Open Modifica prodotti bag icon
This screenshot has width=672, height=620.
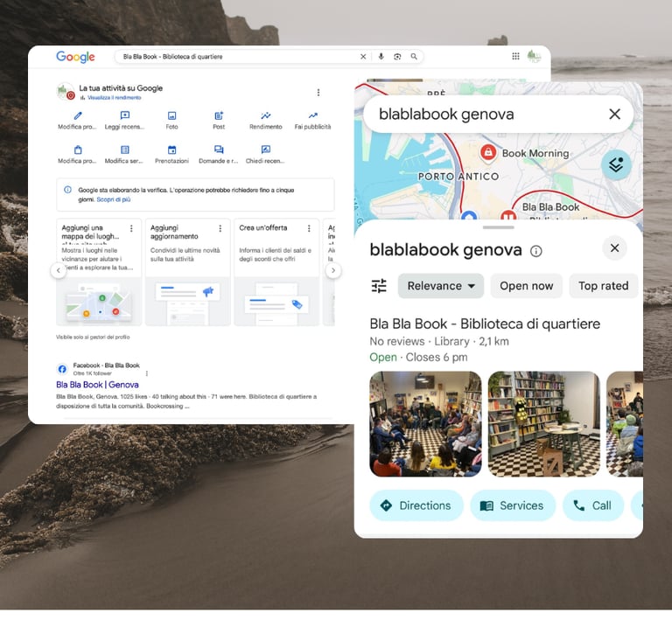click(x=78, y=150)
